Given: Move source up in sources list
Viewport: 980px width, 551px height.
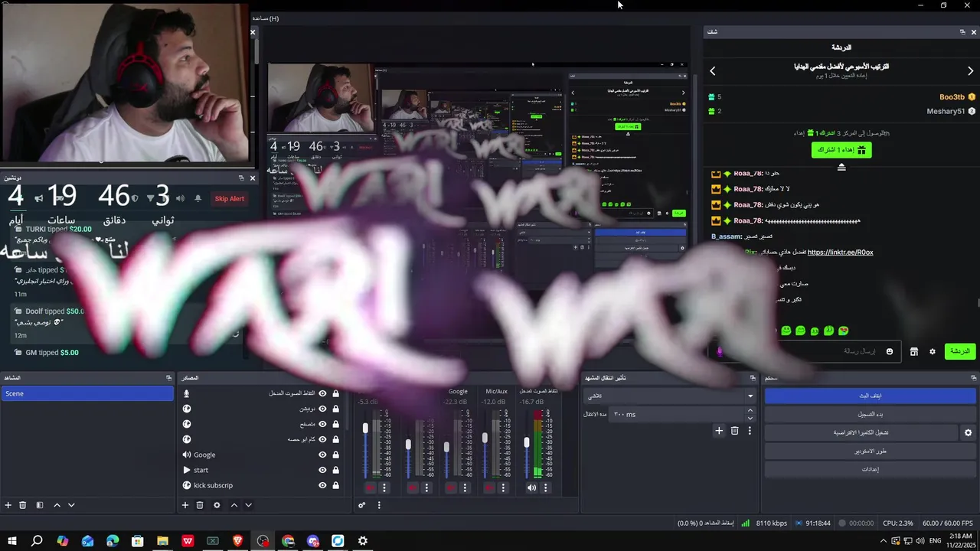Looking at the screenshot, I should (234, 505).
